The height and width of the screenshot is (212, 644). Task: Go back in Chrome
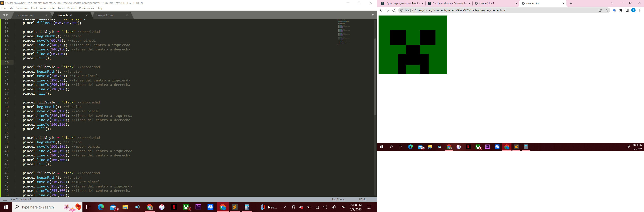click(381, 10)
